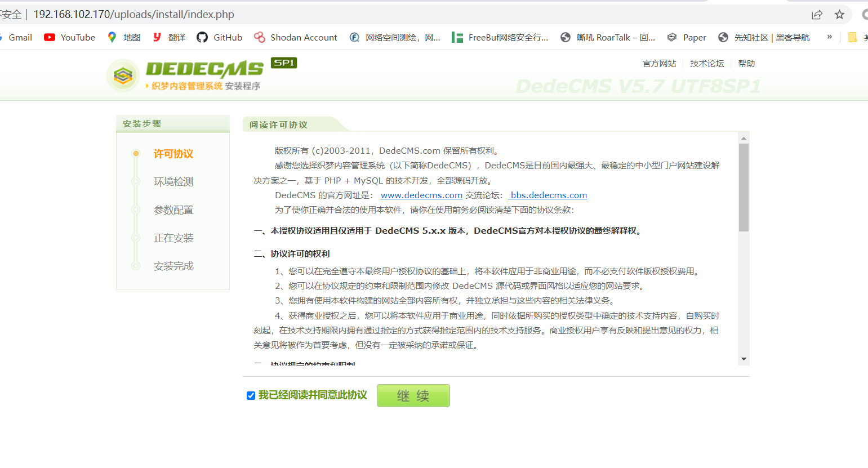Image resolution: width=868 pixels, height=468 pixels.
Task: Select the 正在安装 step
Action: [x=173, y=238]
